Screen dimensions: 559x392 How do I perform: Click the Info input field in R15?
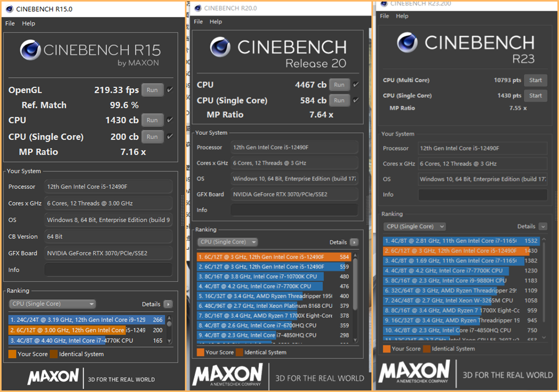[108, 270]
